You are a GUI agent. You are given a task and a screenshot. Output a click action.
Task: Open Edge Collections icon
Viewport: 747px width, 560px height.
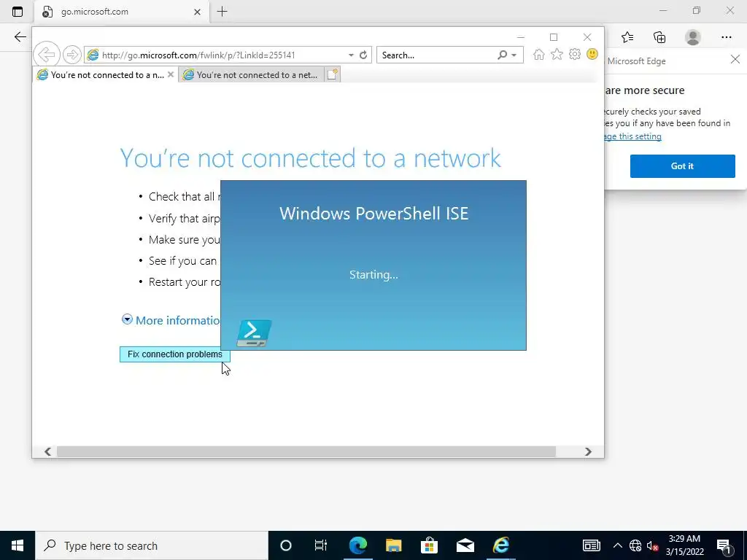[659, 37]
